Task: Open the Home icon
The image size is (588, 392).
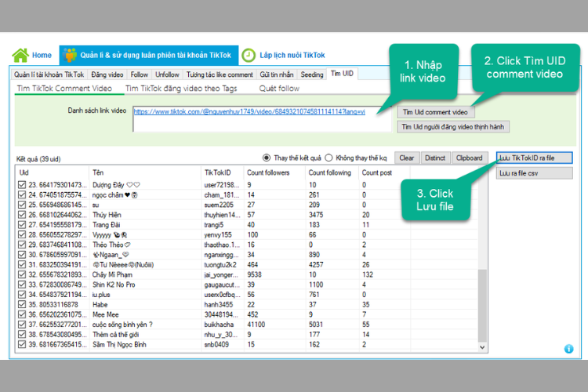Action: pos(20,55)
